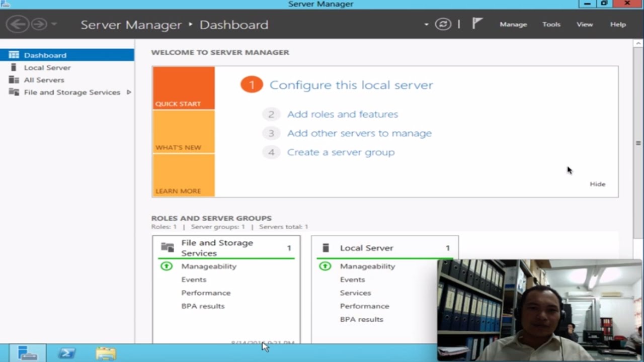This screenshot has width=644, height=362.
Task: Click the step 4 number circle
Action: pos(271,152)
